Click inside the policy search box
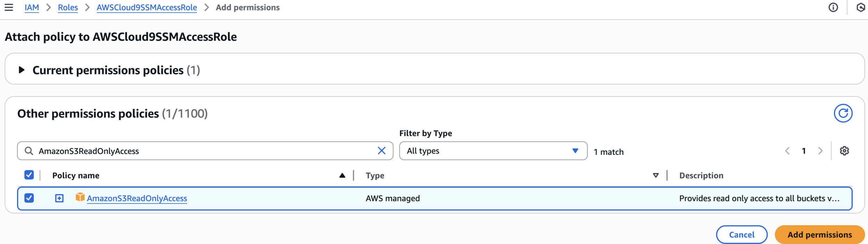The image size is (868, 244). 205,151
